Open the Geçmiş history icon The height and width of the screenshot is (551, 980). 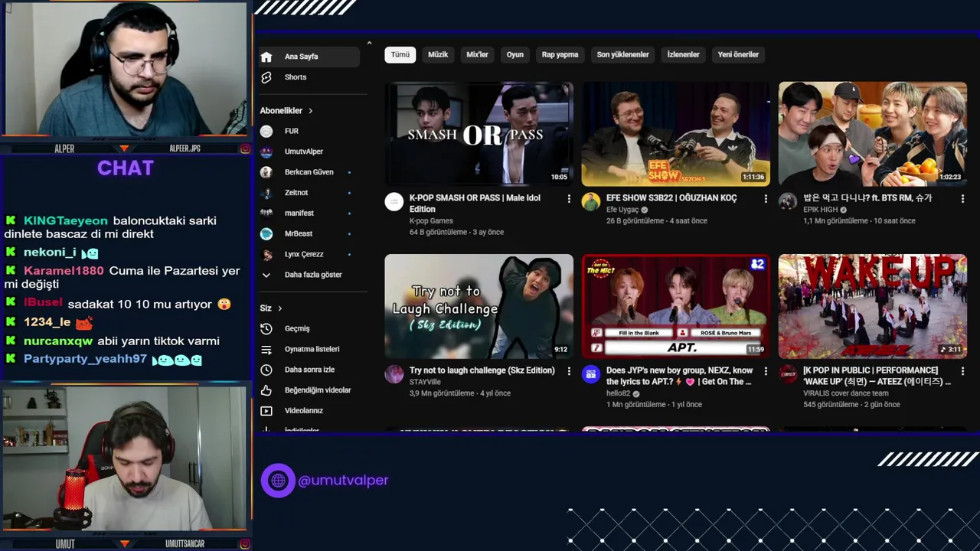[266, 328]
